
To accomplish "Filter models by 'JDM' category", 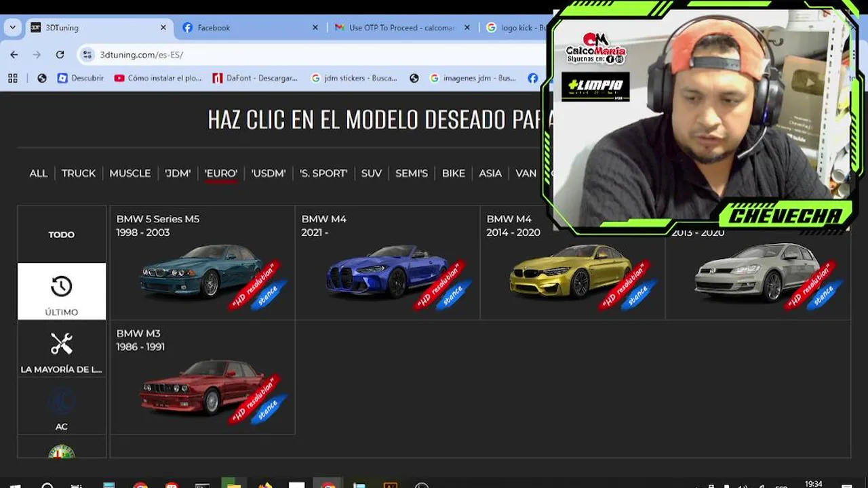I will (178, 174).
